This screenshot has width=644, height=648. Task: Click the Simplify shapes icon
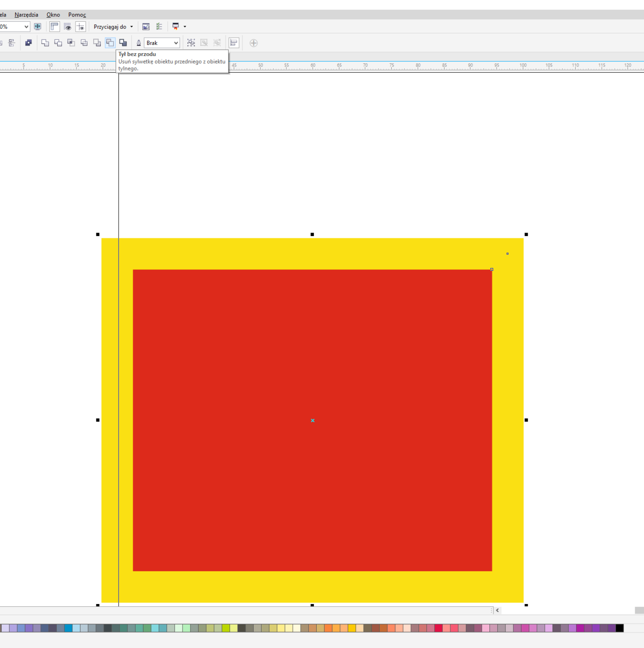tap(84, 43)
